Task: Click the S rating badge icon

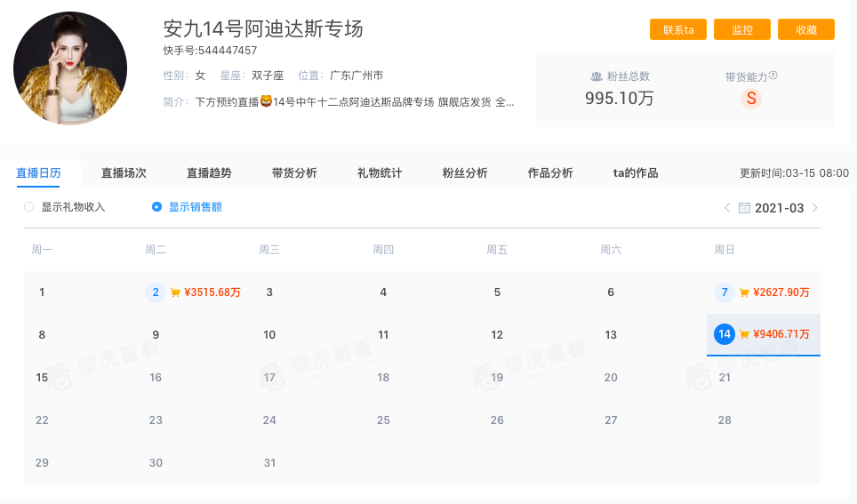Action: pyautogui.click(x=751, y=99)
